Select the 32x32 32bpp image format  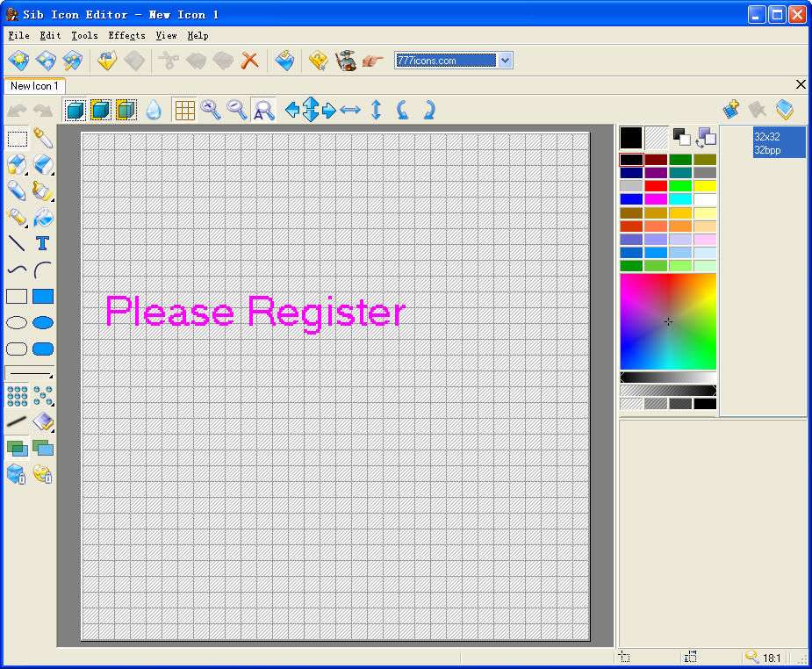click(779, 143)
